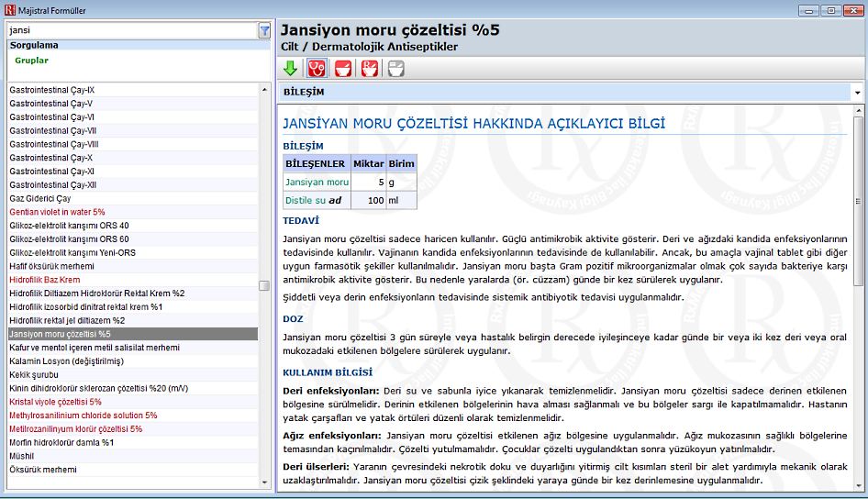Click the content pane vertical scrollbar thumb
The image size is (868, 499).
coord(859,202)
